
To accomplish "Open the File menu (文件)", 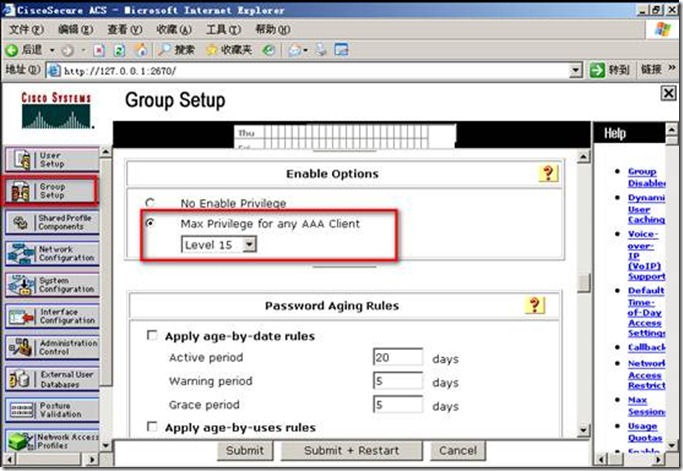I will point(26,30).
